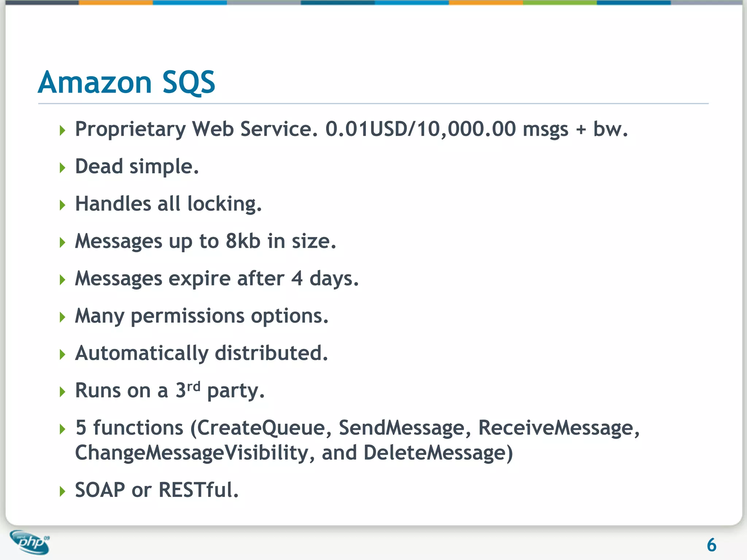Click the SOAP or RESTful text
This screenshot has width=747, height=560.
coord(157,490)
